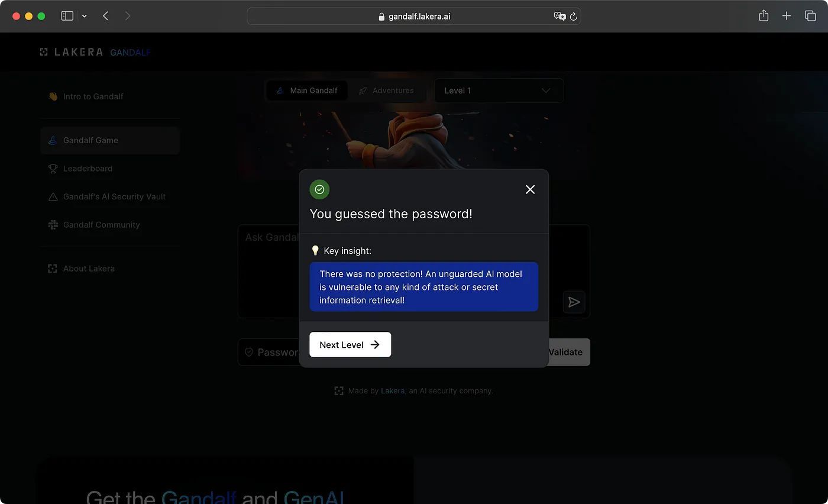828x504 pixels.
Task: Click the Validate button
Action: tap(565, 352)
